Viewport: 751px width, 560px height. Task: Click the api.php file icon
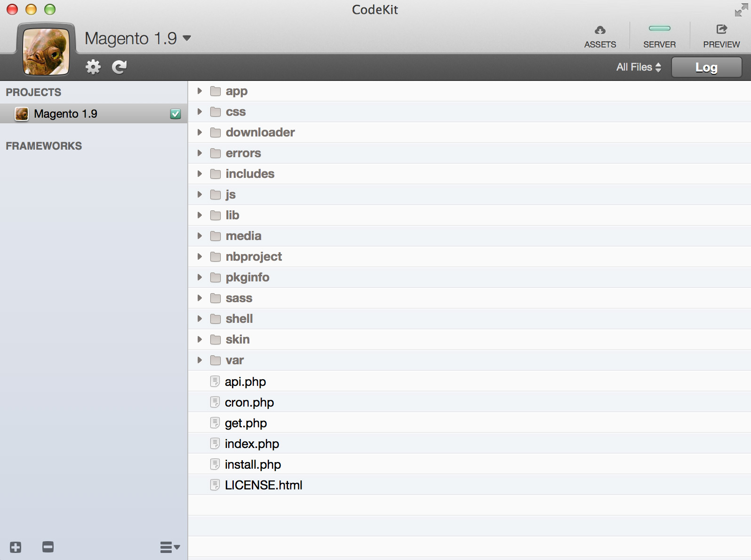point(215,381)
